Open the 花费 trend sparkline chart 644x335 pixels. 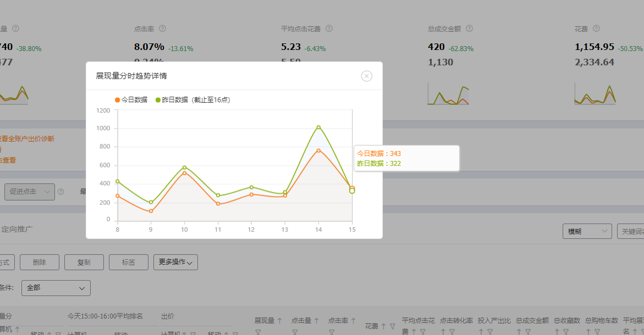(595, 94)
